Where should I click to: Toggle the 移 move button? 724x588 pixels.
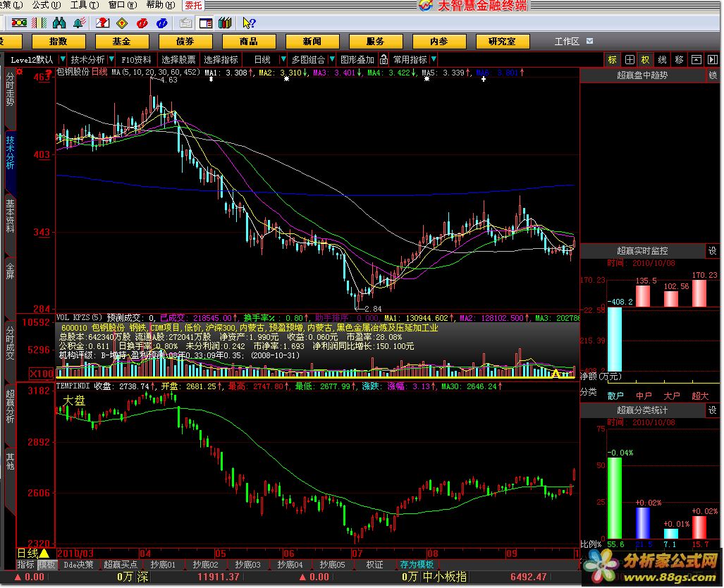click(679, 60)
